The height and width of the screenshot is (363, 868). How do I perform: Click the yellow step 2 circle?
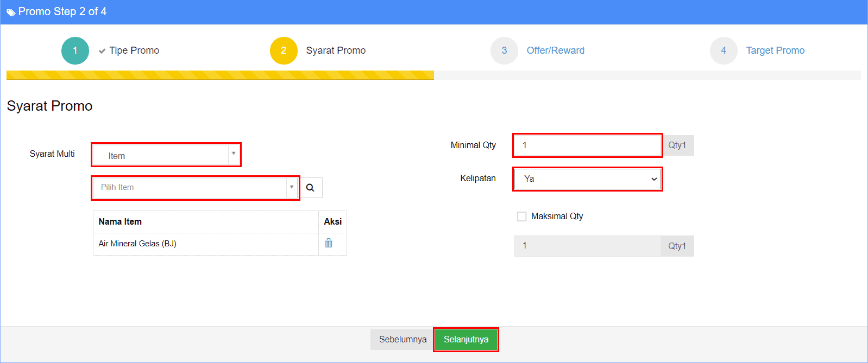coord(284,50)
